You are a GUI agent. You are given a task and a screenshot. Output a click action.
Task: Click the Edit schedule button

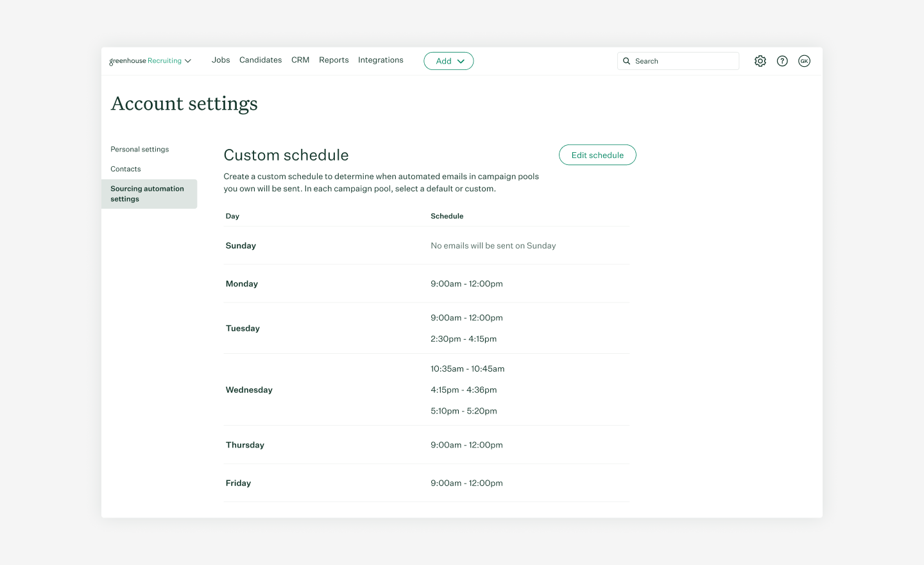point(597,155)
